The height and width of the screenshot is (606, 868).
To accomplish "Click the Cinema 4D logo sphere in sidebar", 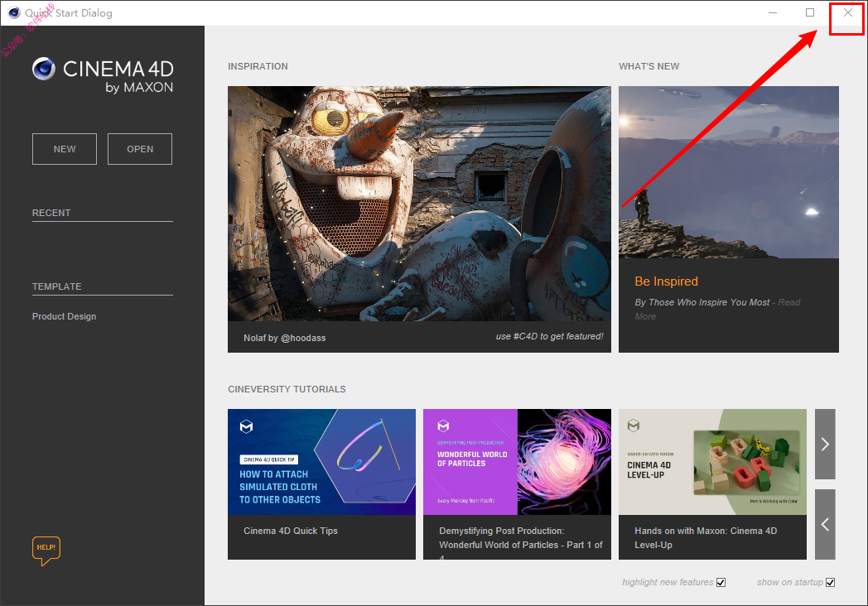I will (x=44, y=70).
